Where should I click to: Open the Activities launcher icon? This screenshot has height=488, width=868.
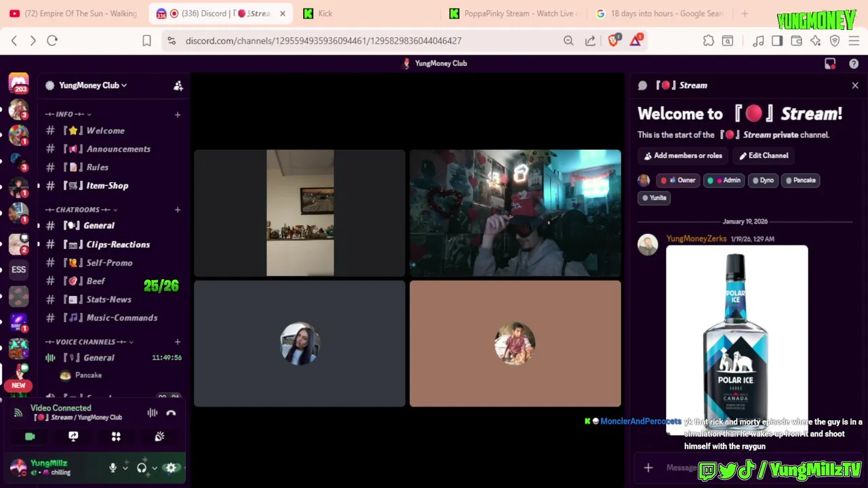pos(116,436)
